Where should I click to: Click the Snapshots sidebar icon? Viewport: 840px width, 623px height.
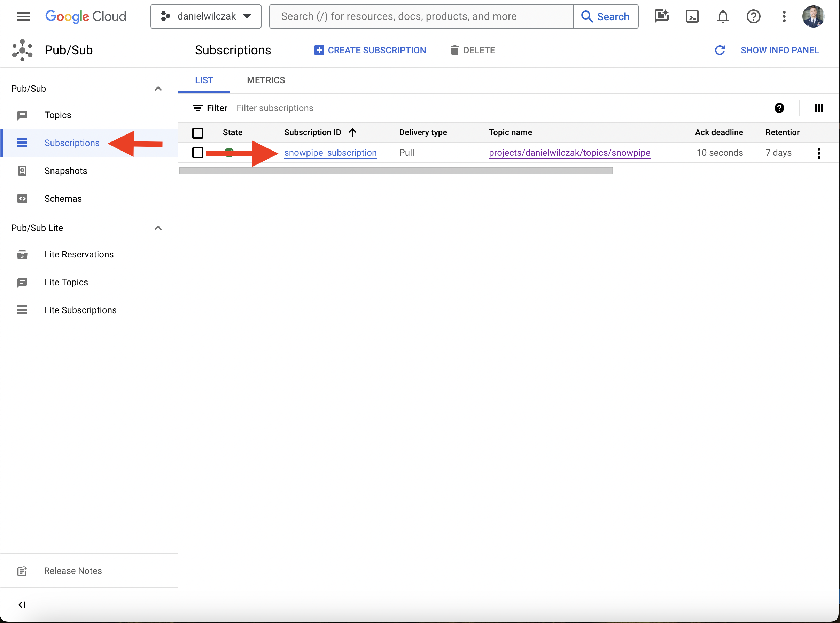pos(22,171)
